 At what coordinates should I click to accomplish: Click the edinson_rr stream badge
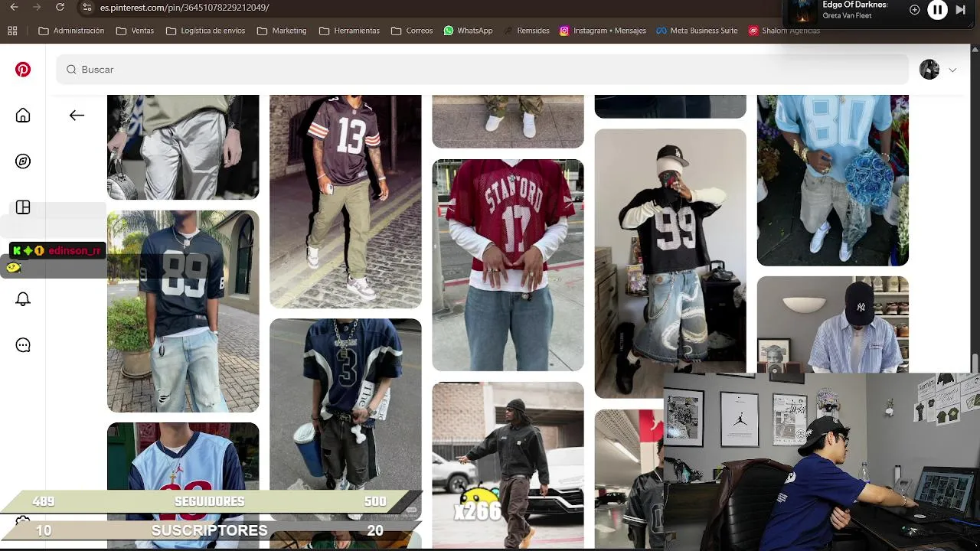point(57,250)
